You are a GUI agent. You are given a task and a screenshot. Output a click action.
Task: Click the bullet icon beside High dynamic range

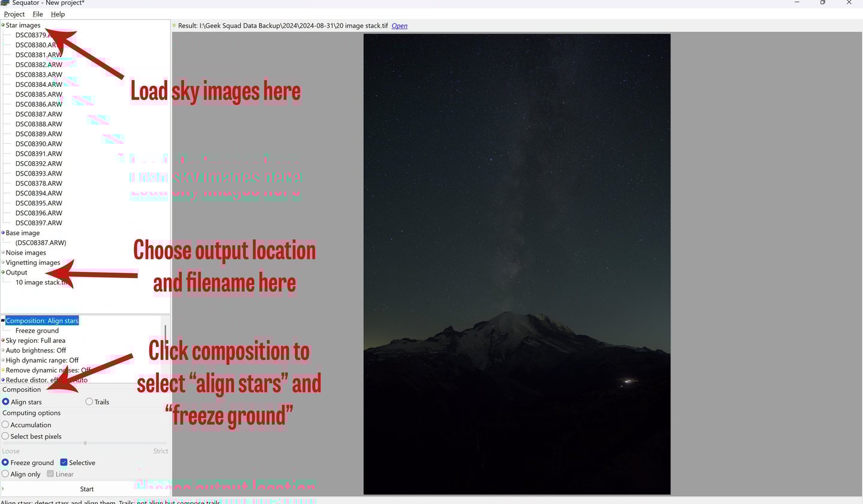[3, 360]
